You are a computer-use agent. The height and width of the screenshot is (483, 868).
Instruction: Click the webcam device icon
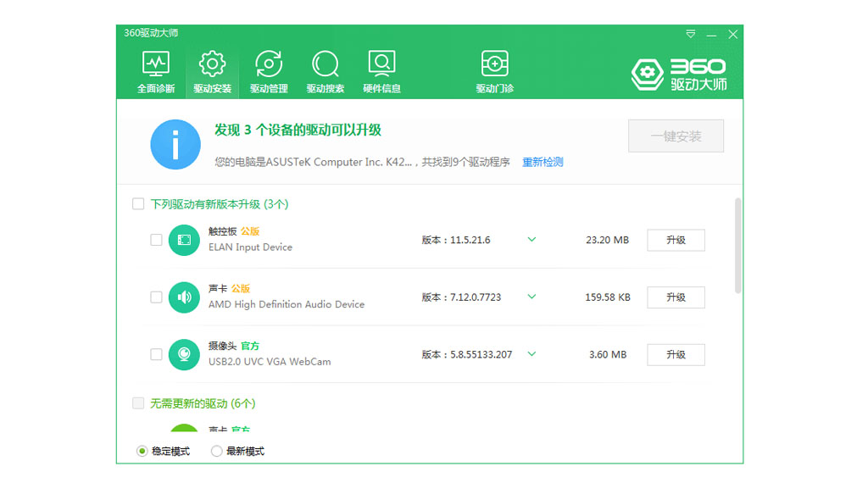click(184, 354)
